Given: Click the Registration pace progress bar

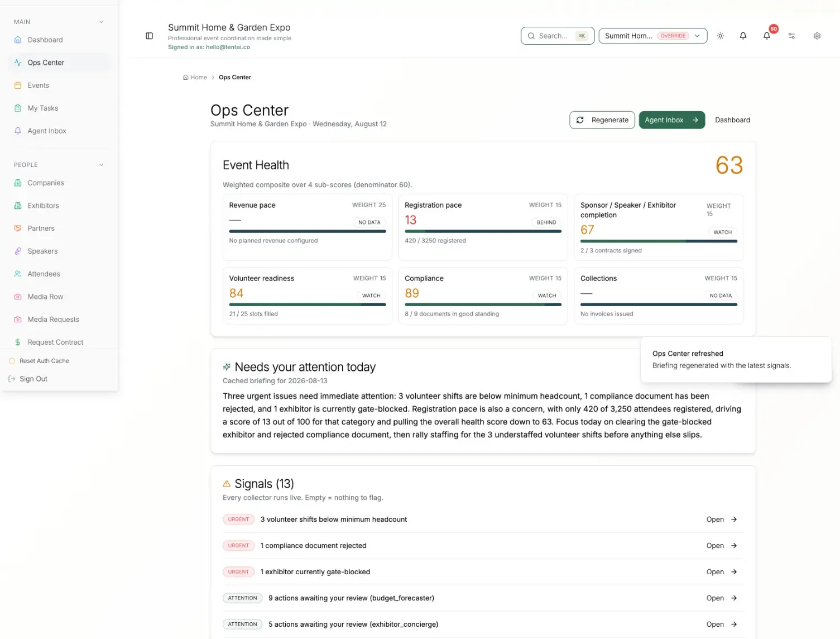Looking at the screenshot, I should pyautogui.click(x=483, y=231).
